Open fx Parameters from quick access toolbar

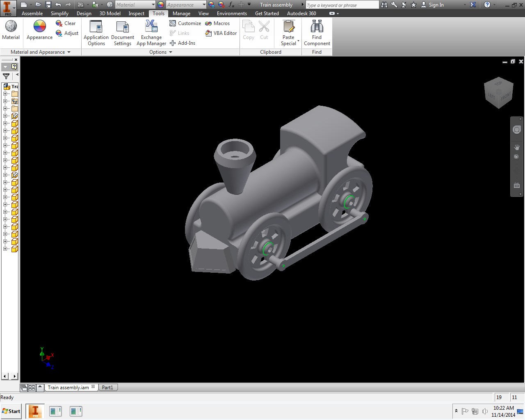[231, 5]
